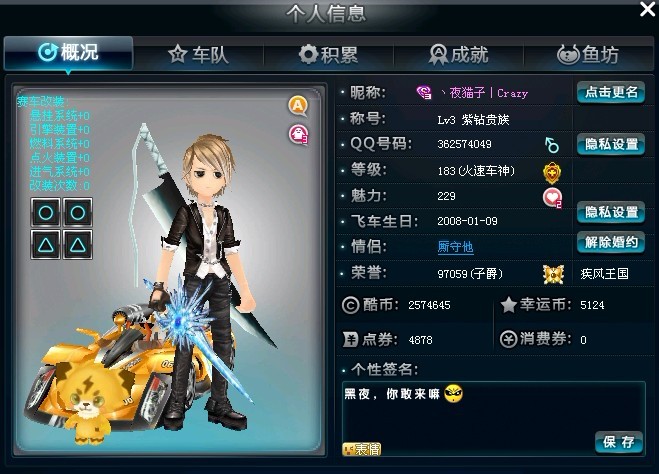Image resolution: width=659 pixels, height=474 pixels.
Task: Click the orange A badge icon
Action: pos(298,105)
